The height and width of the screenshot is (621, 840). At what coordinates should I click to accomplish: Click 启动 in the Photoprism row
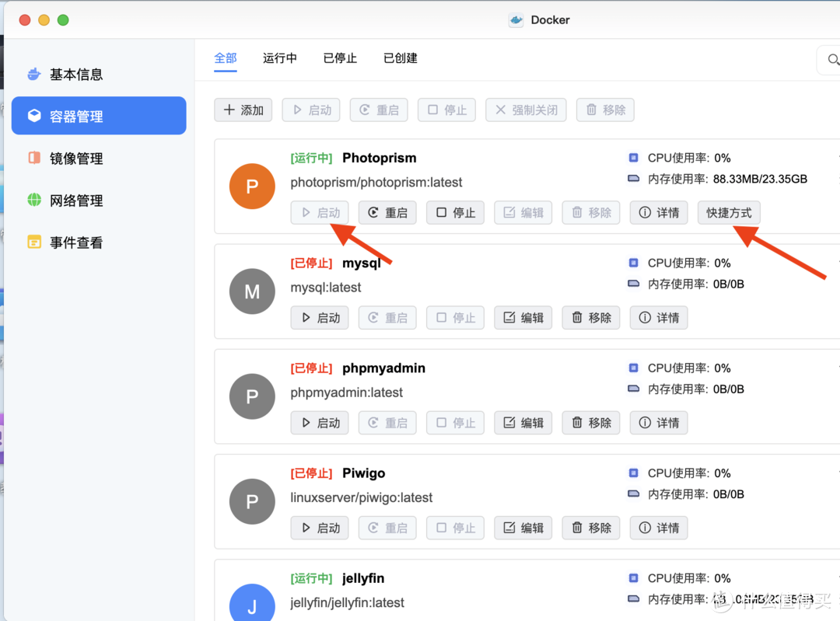[x=320, y=212]
